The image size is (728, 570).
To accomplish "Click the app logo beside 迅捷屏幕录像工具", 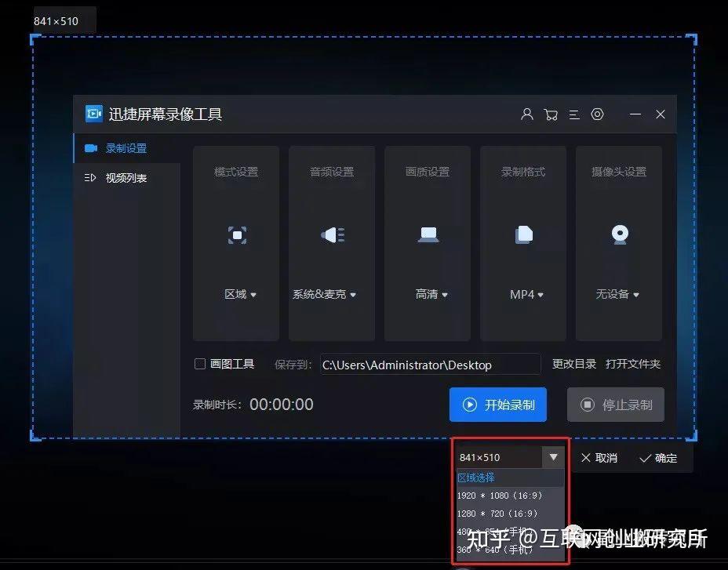I will pos(94,114).
